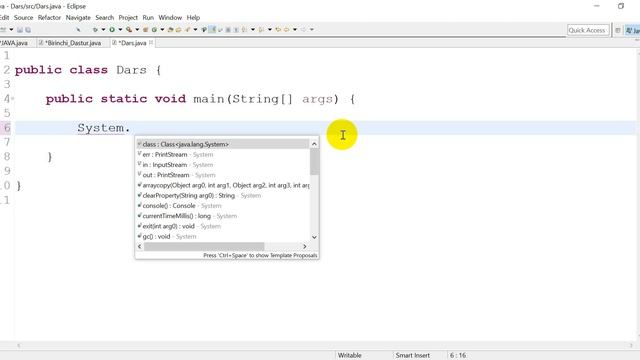Open the Window menu
The image size is (640, 360).
(x=170, y=18)
